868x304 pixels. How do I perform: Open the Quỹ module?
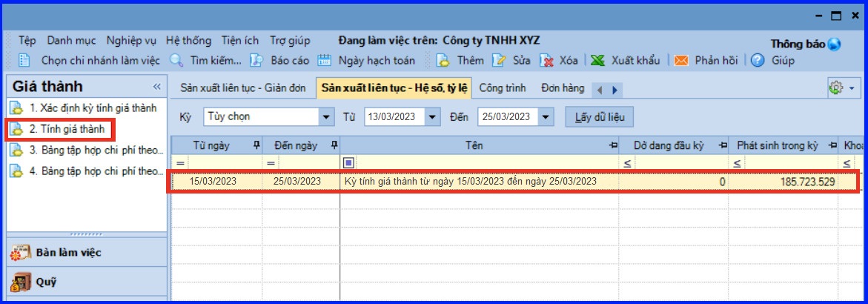point(87,281)
